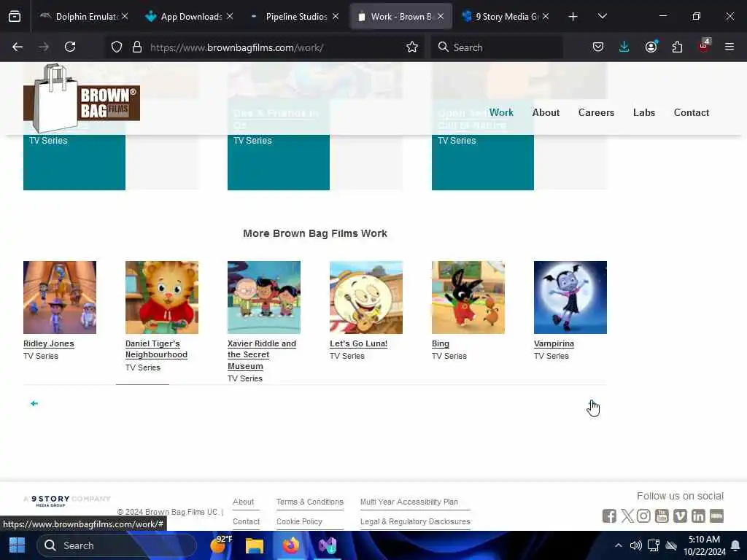
Task: Open footer Terms & Conditions link
Action: pos(309,502)
